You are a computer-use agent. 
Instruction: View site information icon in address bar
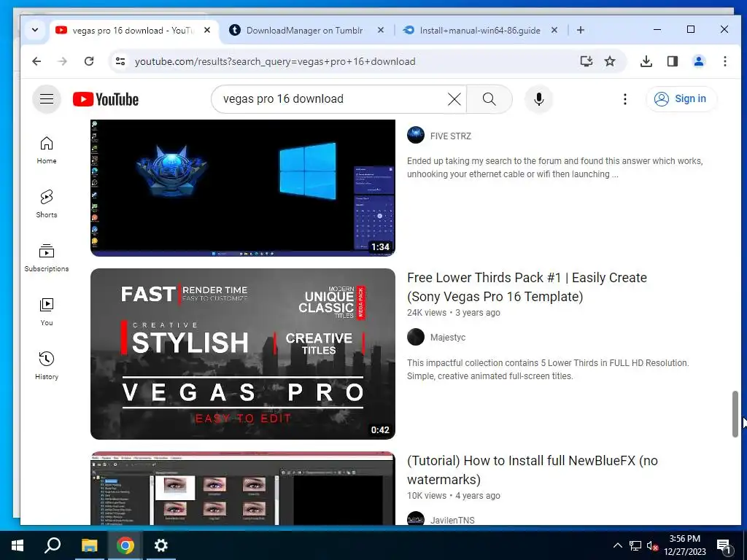click(120, 61)
